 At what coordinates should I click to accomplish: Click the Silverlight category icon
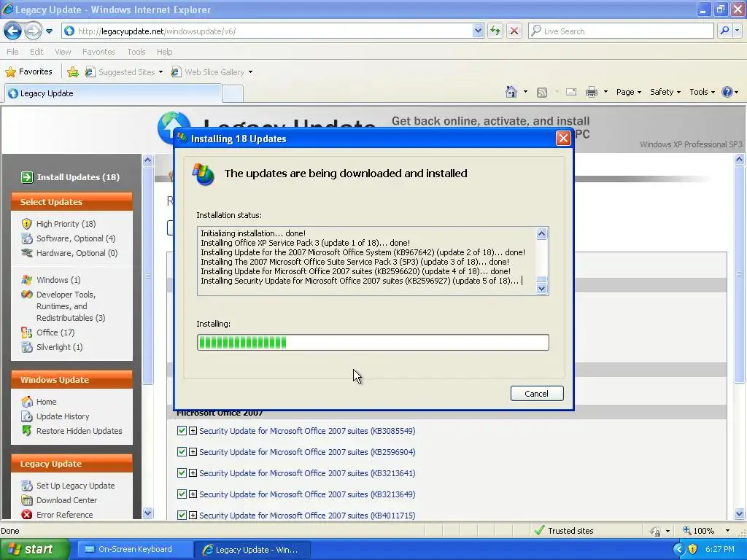point(27,347)
